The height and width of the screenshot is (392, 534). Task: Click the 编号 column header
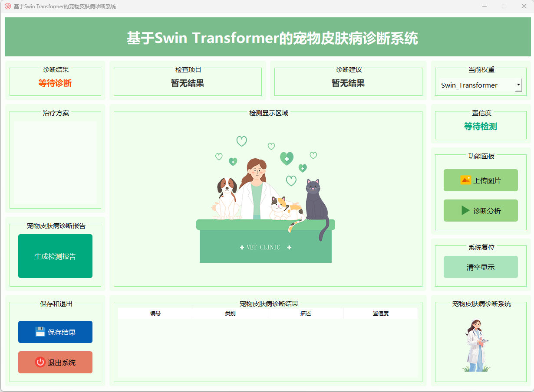pos(155,314)
